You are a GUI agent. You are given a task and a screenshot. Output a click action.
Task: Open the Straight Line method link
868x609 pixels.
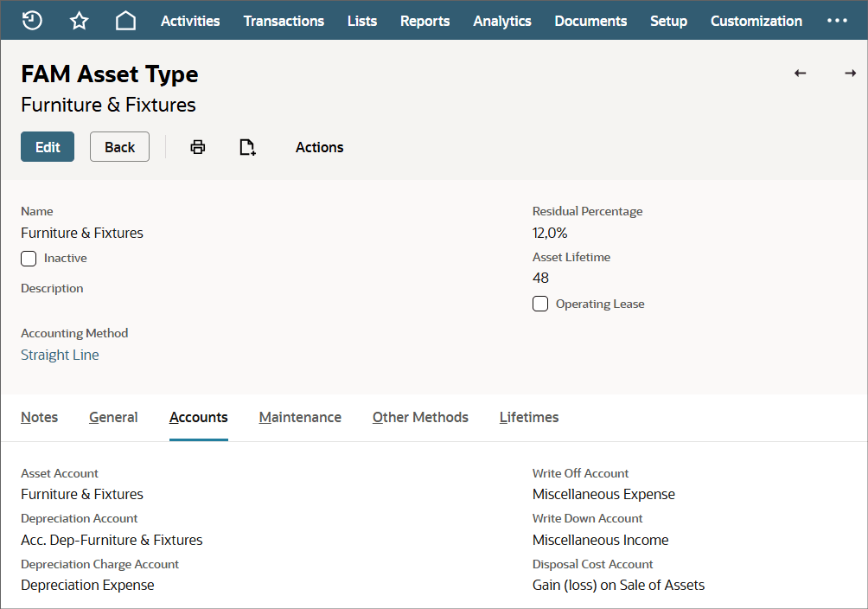coord(60,355)
